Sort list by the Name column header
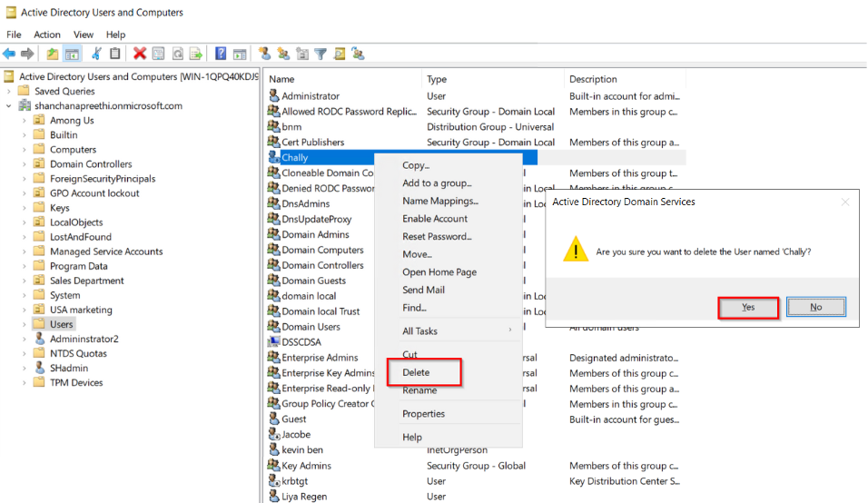 click(342, 79)
